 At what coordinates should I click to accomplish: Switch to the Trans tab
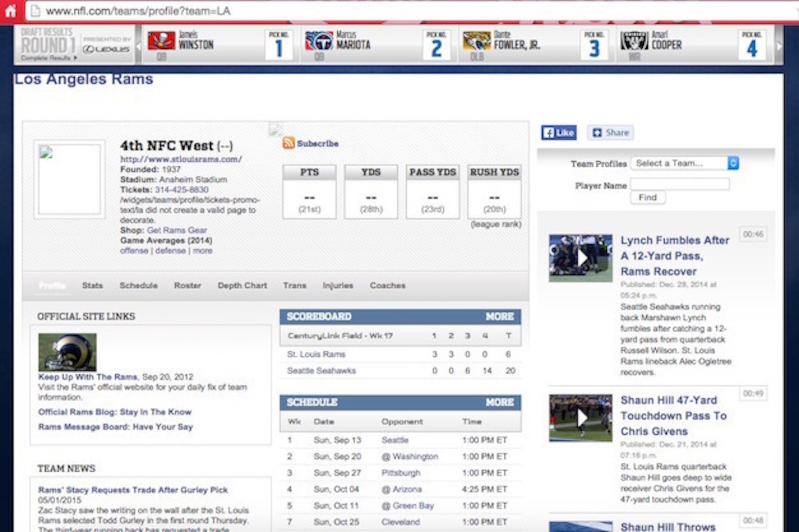(x=295, y=285)
